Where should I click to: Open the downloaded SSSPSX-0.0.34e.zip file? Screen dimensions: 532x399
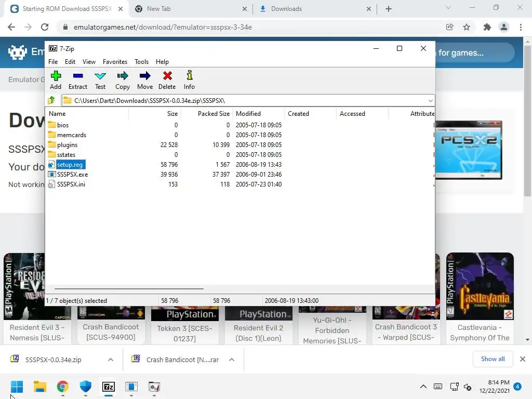pos(54,360)
